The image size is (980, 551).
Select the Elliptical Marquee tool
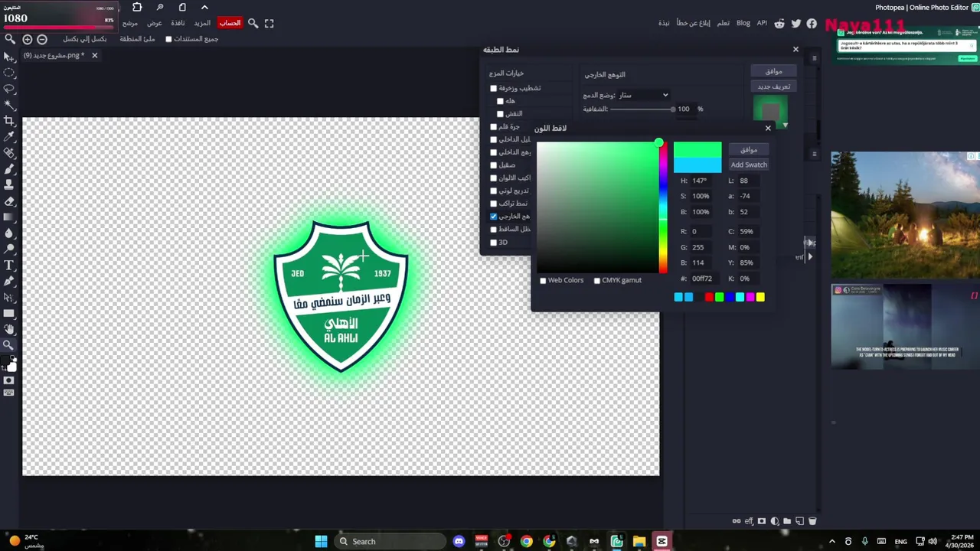coord(9,73)
